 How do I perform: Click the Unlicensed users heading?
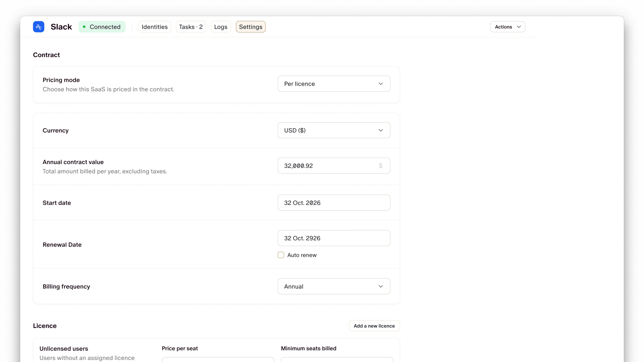point(64,349)
